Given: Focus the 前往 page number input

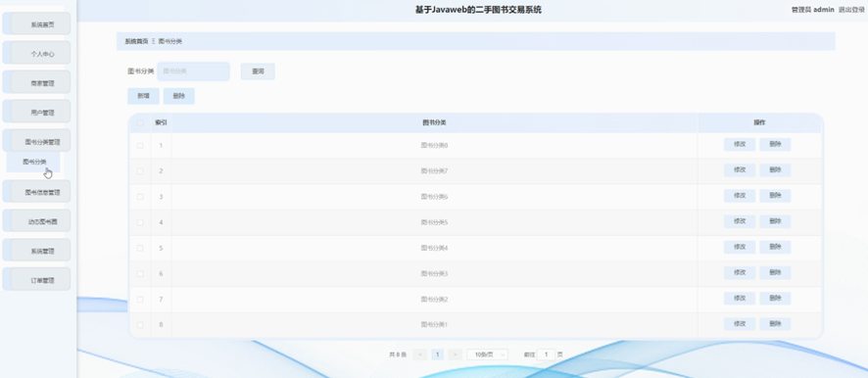Looking at the screenshot, I should point(546,354).
